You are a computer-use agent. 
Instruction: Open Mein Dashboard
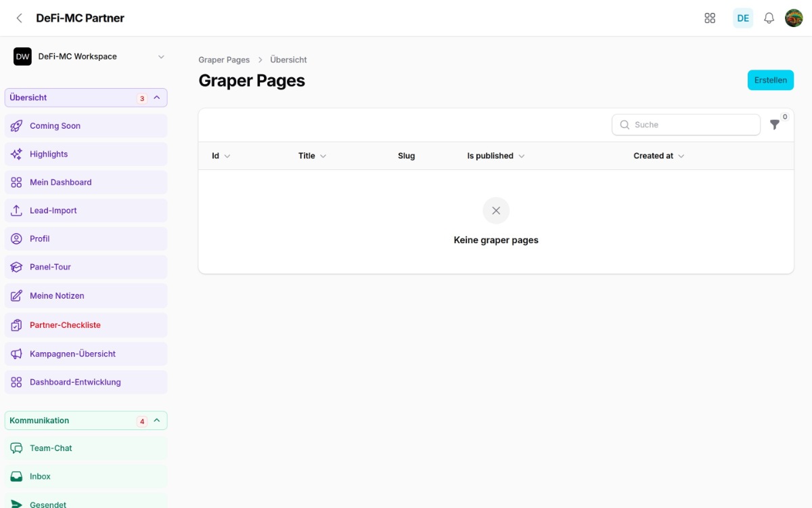[x=86, y=182]
